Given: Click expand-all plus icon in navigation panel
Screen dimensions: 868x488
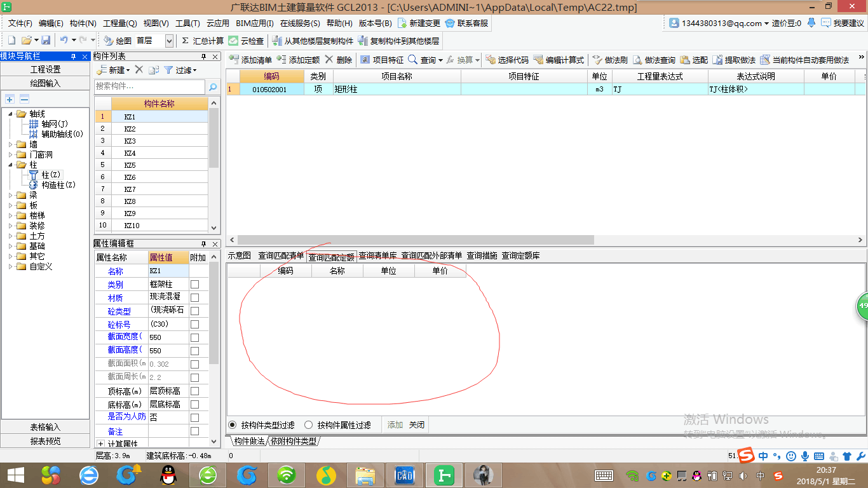Looking at the screenshot, I should [x=10, y=99].
